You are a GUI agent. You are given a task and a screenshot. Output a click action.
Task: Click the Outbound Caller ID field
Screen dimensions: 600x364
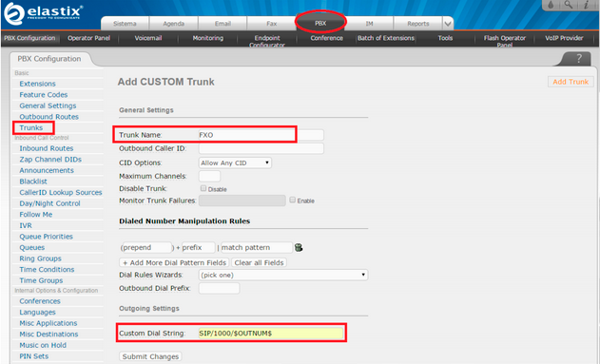(x=261, y=148)
